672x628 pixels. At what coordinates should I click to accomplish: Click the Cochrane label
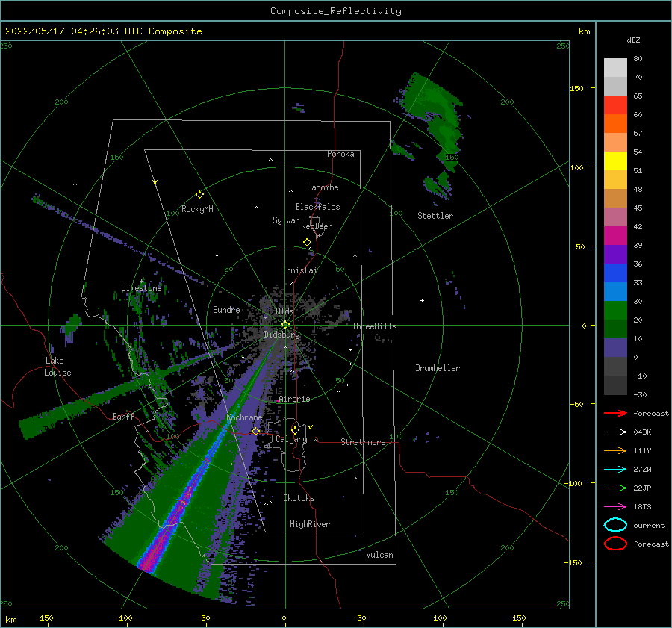click(244, 417)
